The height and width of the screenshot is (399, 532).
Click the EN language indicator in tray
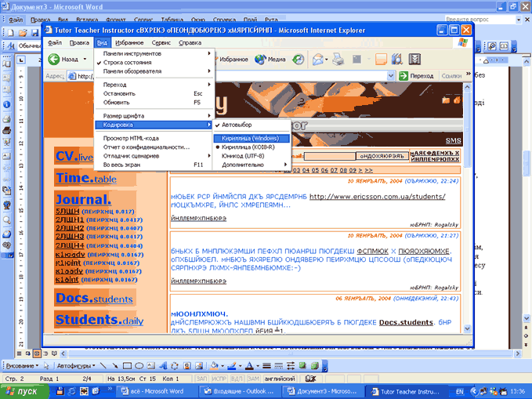(x=460, y=392)
